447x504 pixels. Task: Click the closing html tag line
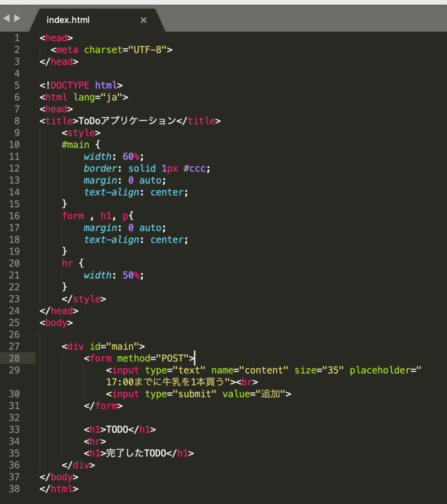[x=59, y=489]
